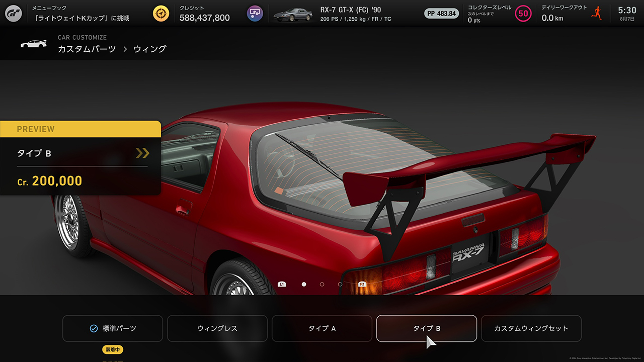Click the credits value 588,437,800
644x362 pixels.
(x=205, y=18)
